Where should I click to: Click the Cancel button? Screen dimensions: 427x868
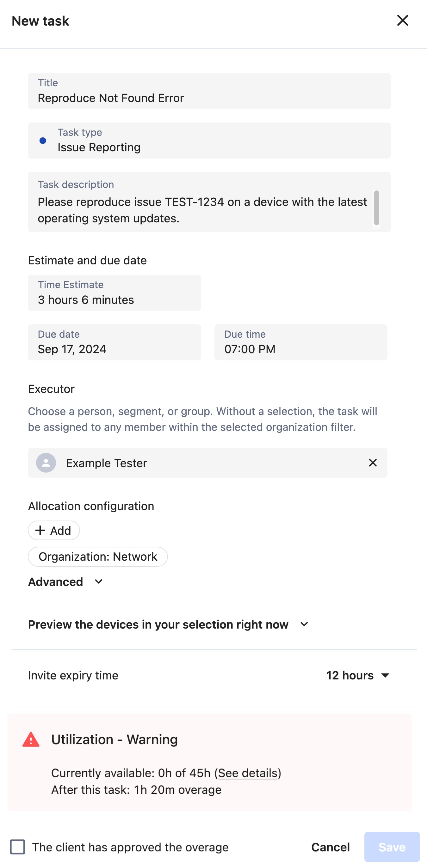tap(330, 847)
